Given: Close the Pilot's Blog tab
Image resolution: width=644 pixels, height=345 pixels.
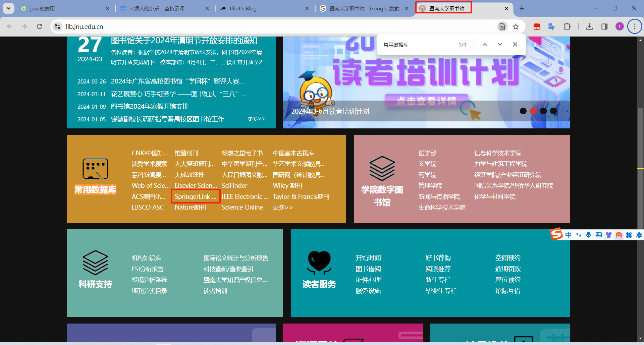Looking at the screenshot, I should point(307,8).
